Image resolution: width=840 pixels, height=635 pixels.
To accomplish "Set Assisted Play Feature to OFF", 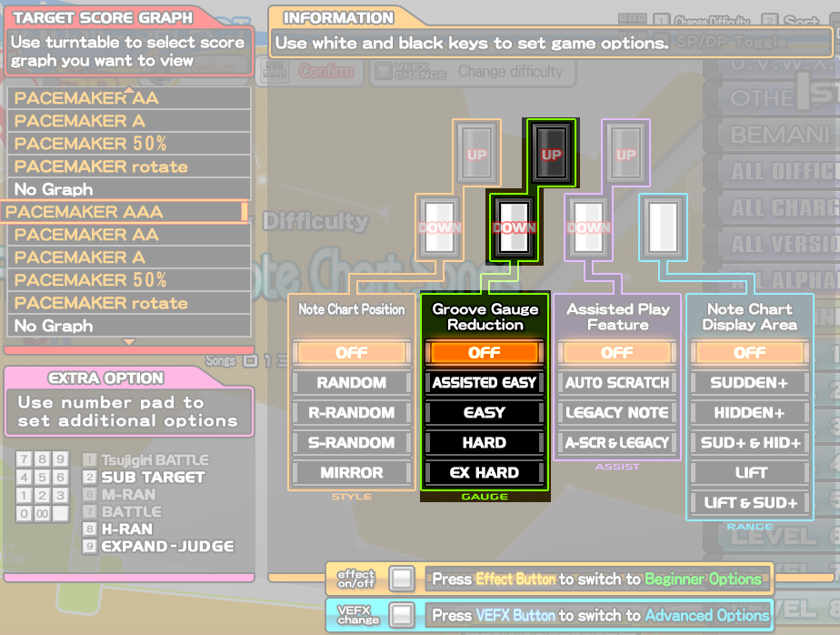I will coord(617,352).
